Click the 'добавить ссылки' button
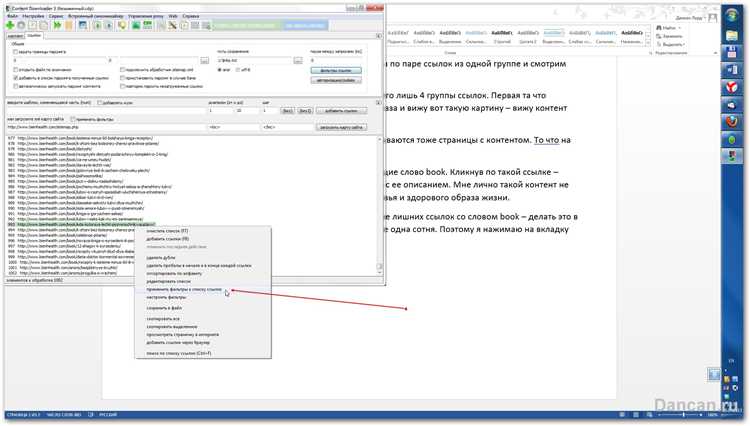750x426 pixels. [342, 110]
